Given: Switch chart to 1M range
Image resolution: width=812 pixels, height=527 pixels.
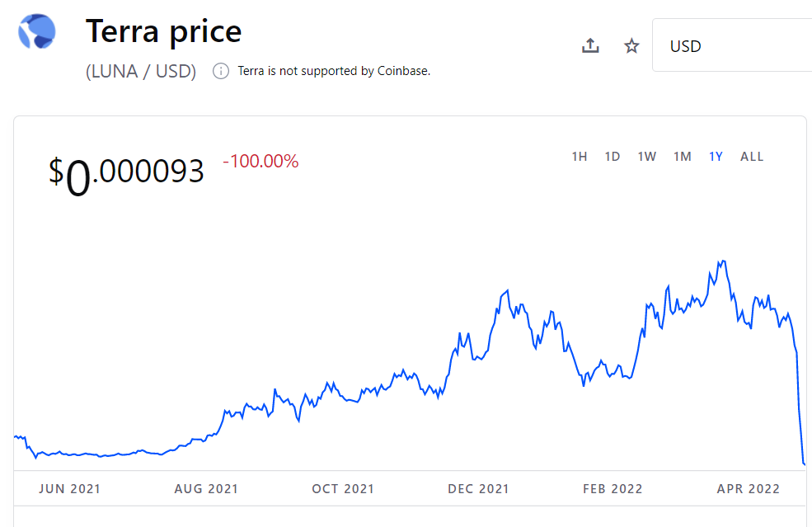Looking at the screenshot, I should coord(683,157).
